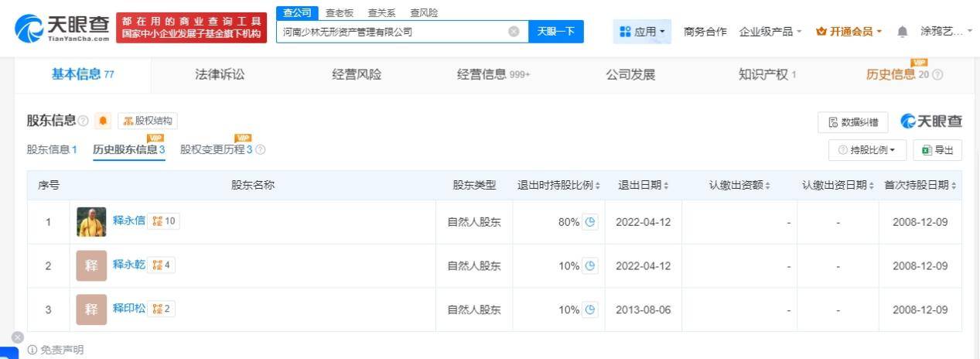This screenshot has width=980, height=359.
Task: Sort by 退出日期 column header
Action: 644,186
